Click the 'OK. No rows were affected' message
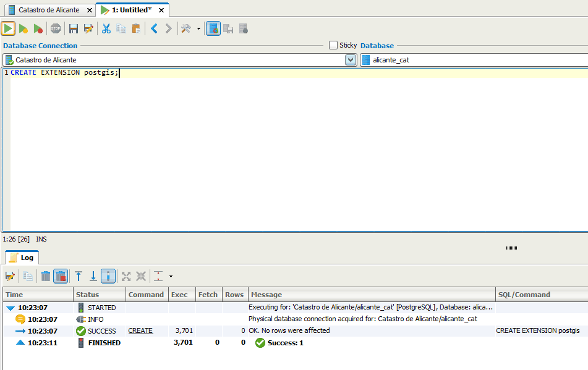This screenshot has height=370, width=588. point(289,330)
